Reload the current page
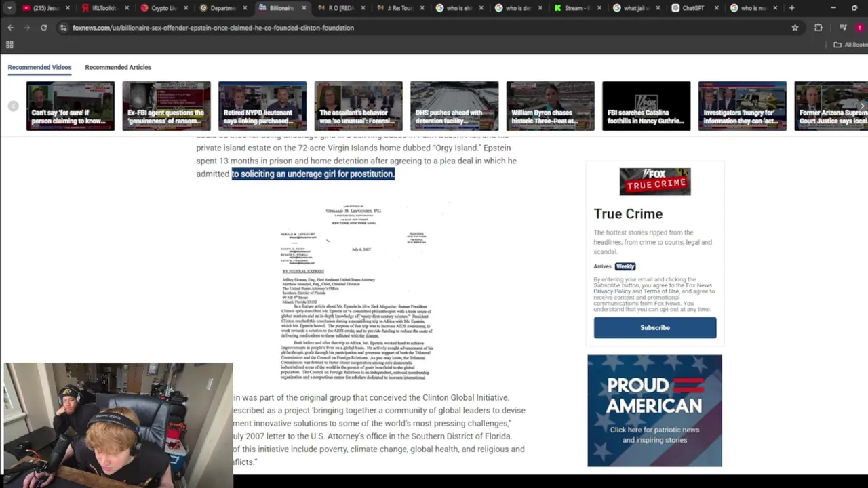This screenshot has height=488, width=868. [43, 28]
